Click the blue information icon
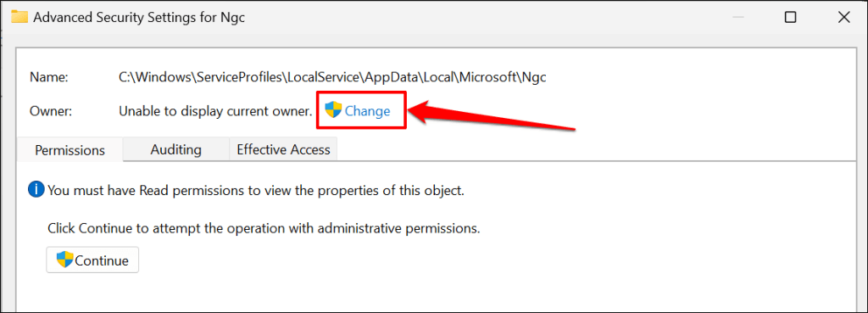Screen dimensions: 868x313 click(x=36, y=191)
